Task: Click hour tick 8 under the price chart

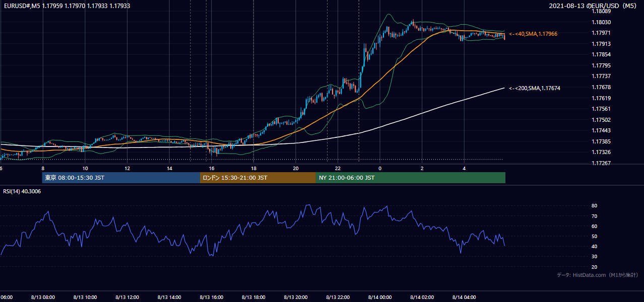Action: click(x=43, y=168)
